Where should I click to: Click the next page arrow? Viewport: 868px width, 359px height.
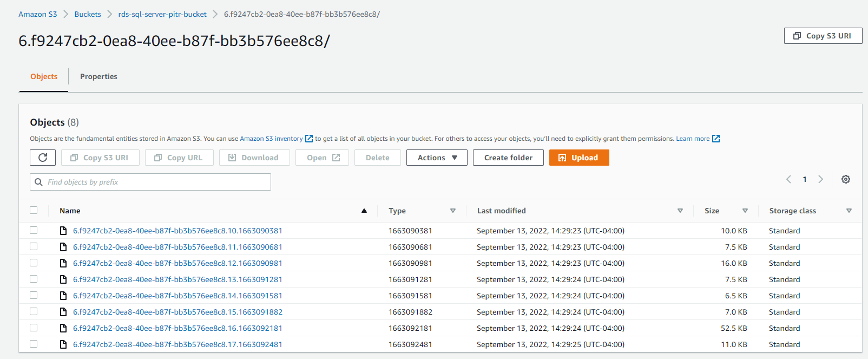[x=820, y=179]
